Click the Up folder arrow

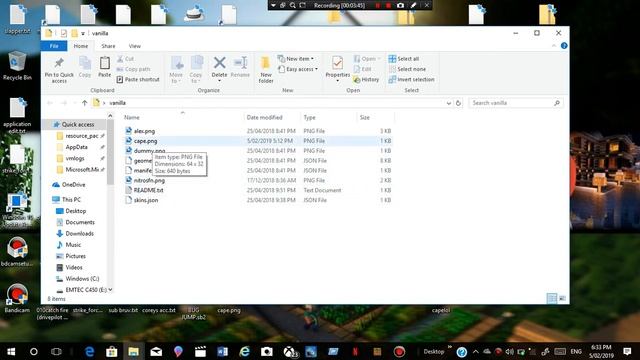(84, 103)
